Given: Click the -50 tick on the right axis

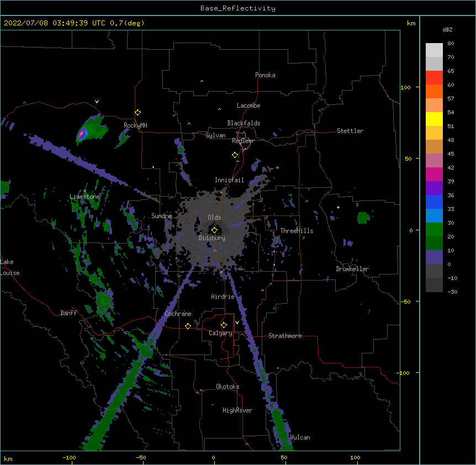Looking at the screenshot, I should tap(405, 302).
